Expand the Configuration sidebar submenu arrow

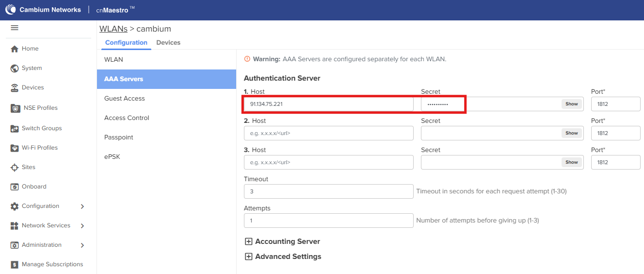click(x=82, y=206)
